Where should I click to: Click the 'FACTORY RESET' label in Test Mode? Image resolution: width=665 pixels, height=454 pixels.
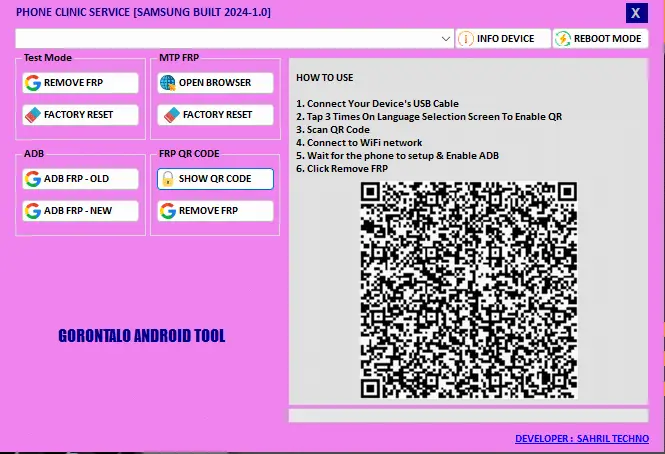tap(78, 115)
